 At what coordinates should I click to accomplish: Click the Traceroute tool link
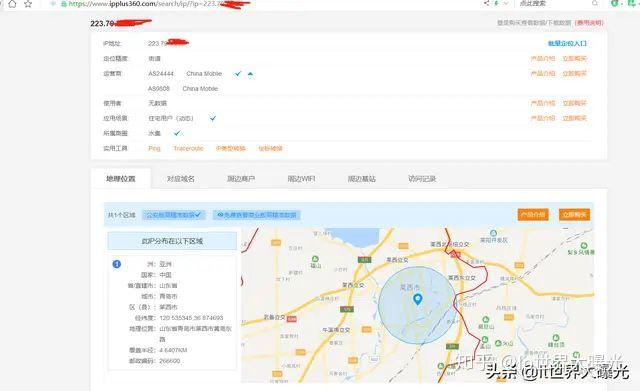click(188, 148)
